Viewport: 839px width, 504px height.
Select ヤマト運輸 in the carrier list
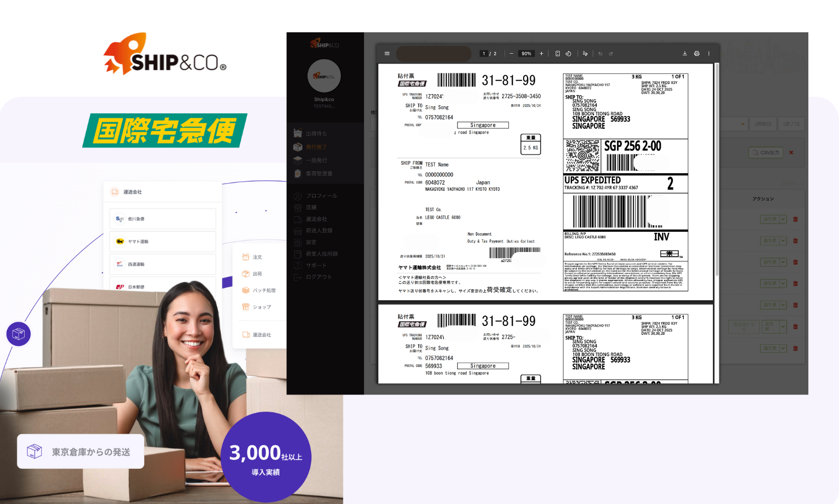163,241
